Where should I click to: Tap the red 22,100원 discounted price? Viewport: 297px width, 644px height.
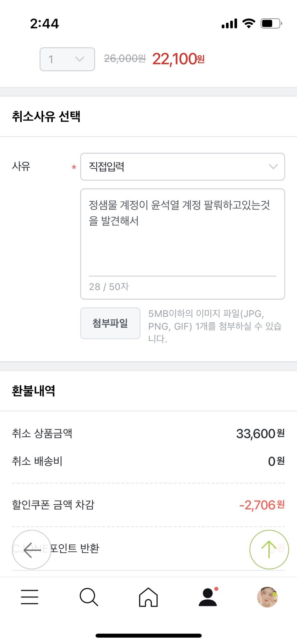click(178, 59)
